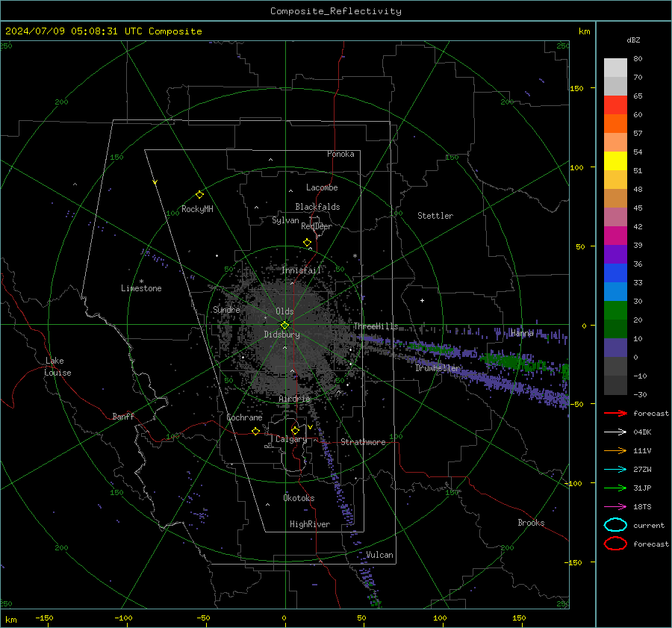Click the Drumheller label
This screenshot has height=628, width=672.
click(x=438, y=368)
